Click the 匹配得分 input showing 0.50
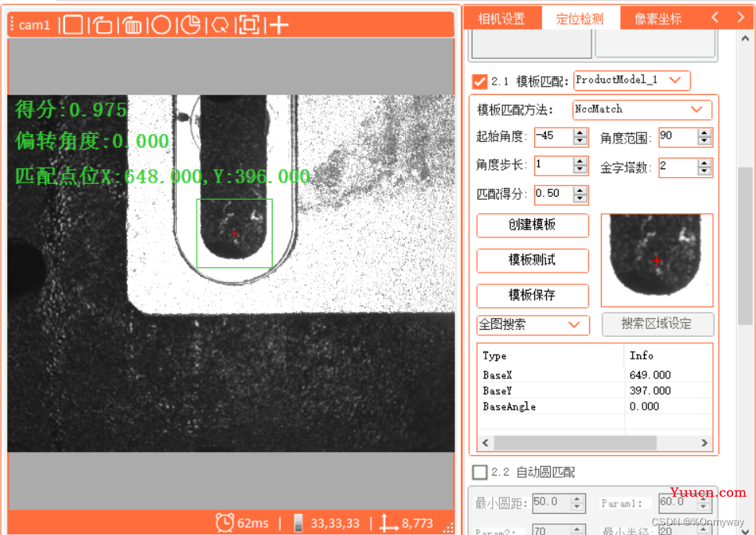Image resolution: width=756 pixels, height=535 pixels. [554, 195]
